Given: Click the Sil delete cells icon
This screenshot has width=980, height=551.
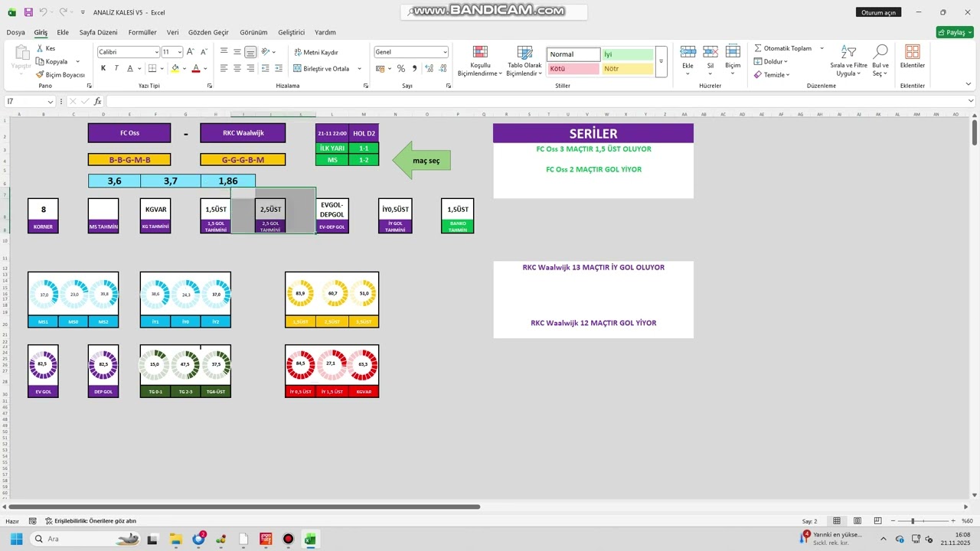Looking at the screenshot, I should coord(710,51).
